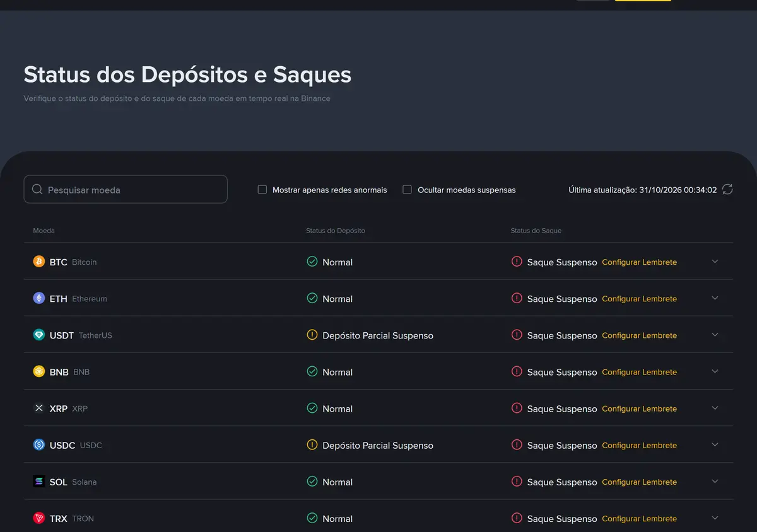This screenshot has width=757, height=532.
Task: Click the TRON TRX coin icon
Action: 39,518
